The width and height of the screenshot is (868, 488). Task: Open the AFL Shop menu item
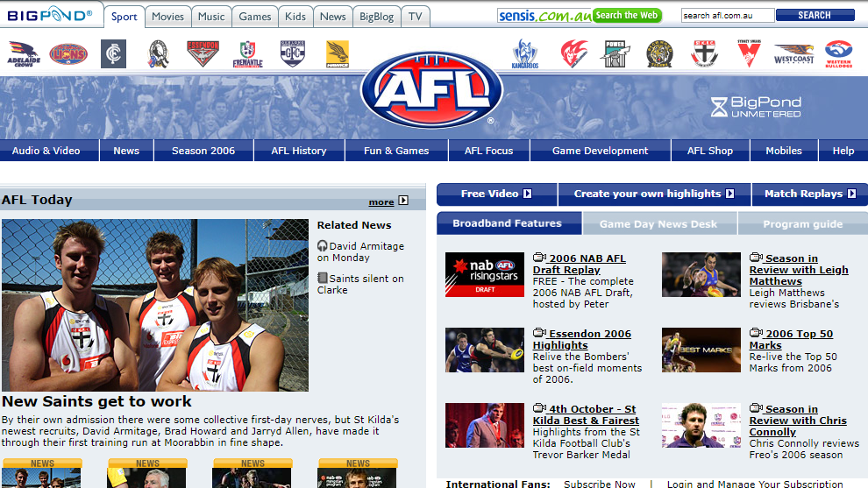(x=710, y=151)
